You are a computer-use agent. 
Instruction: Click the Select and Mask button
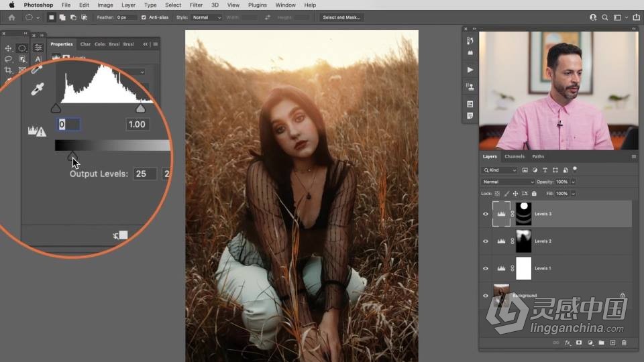pyautogui.click(x=341, y=17)
